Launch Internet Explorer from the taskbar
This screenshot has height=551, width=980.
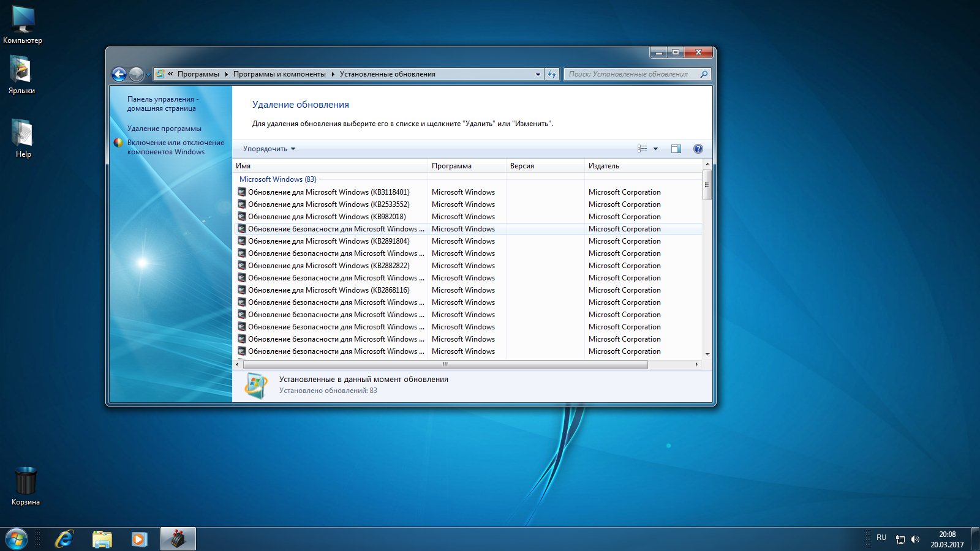point(64,539)
